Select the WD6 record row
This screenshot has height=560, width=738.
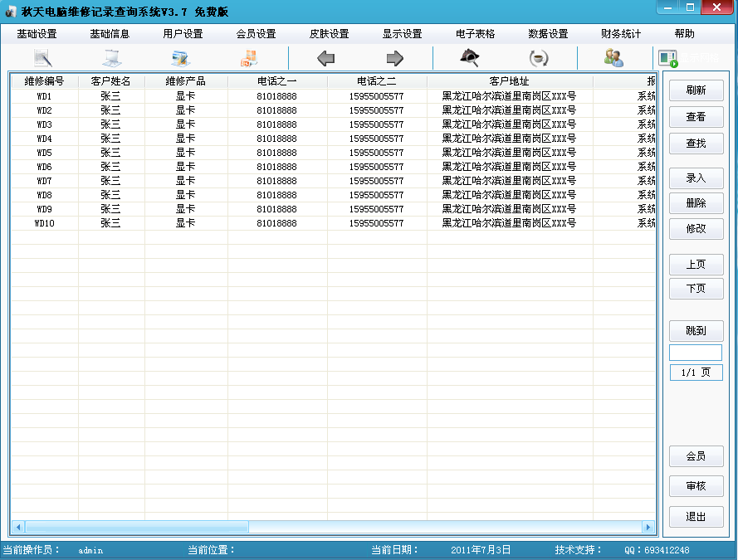tap(333, 167)
